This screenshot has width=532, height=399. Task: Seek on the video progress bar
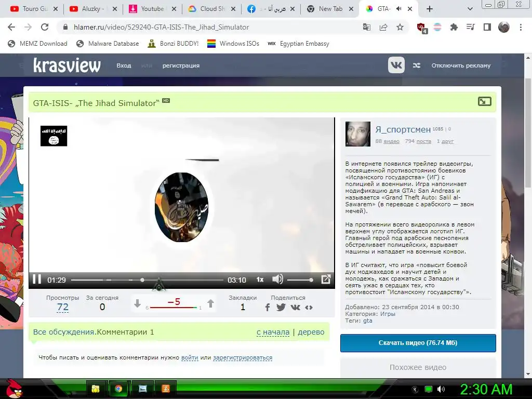[x=147, y=280]
